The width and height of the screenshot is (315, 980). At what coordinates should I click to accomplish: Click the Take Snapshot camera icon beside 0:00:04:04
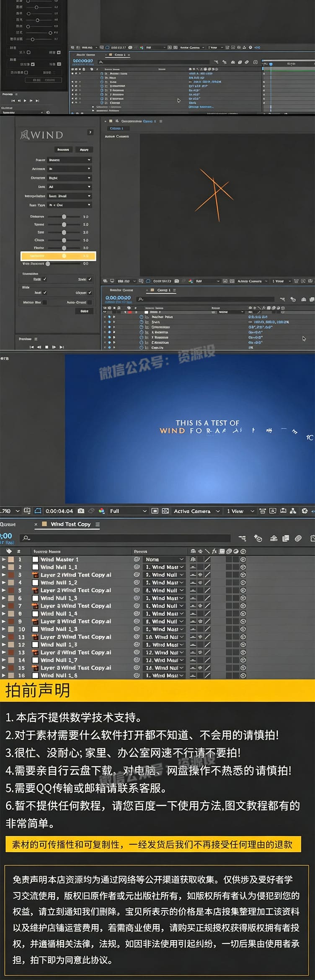[81, 511]
